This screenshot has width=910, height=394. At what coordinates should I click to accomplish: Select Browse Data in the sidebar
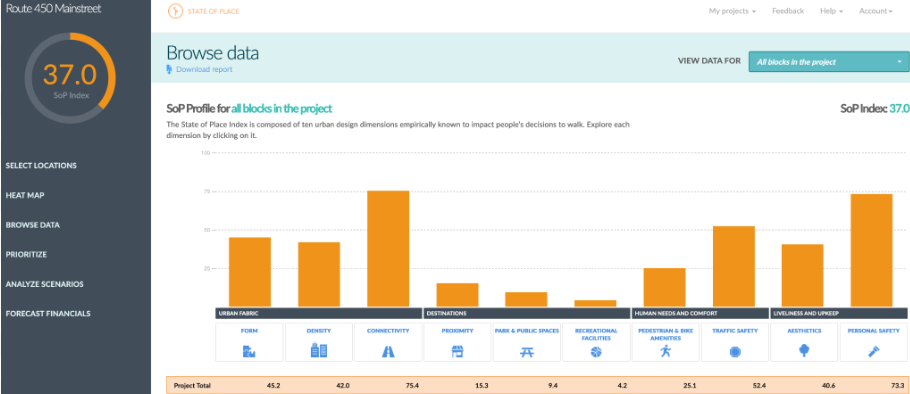click(32, 225)
